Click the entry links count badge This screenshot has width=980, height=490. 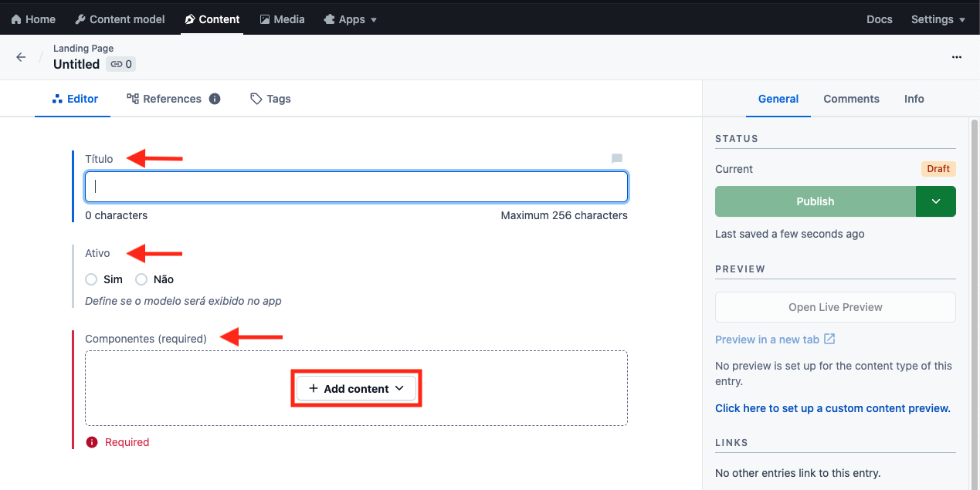pos(121,64)
